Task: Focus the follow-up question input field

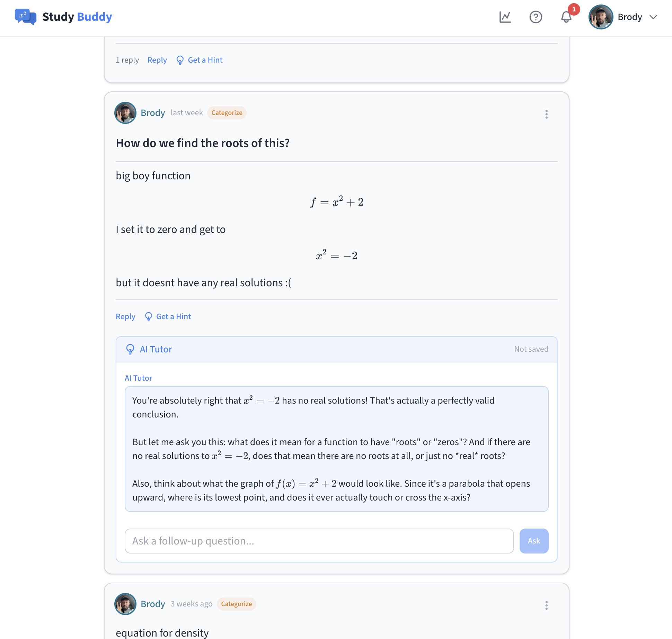Action: (x=319, y=541)
